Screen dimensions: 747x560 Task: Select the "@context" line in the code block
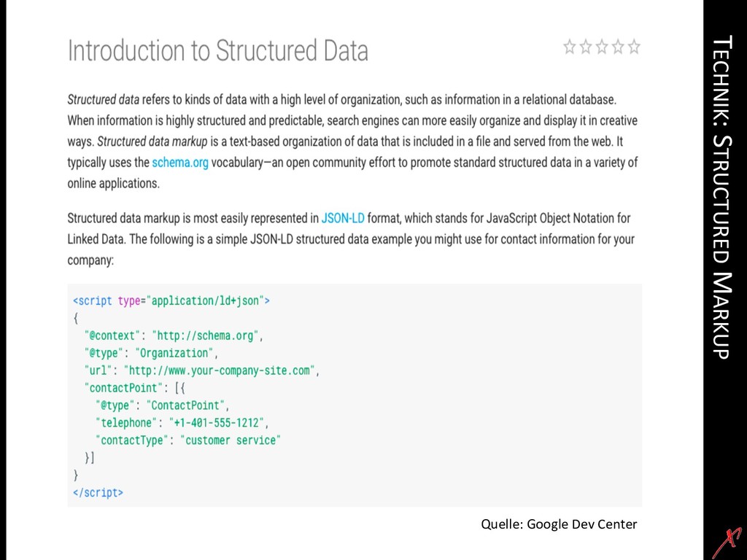pos(173,335)
